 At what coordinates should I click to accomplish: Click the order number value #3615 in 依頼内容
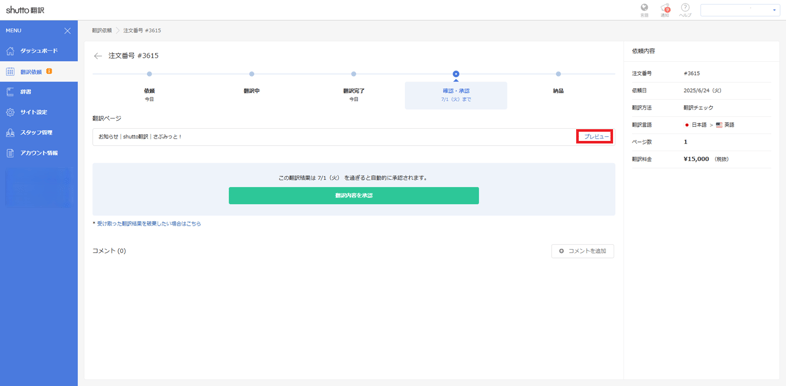click(x=691, y=74)
